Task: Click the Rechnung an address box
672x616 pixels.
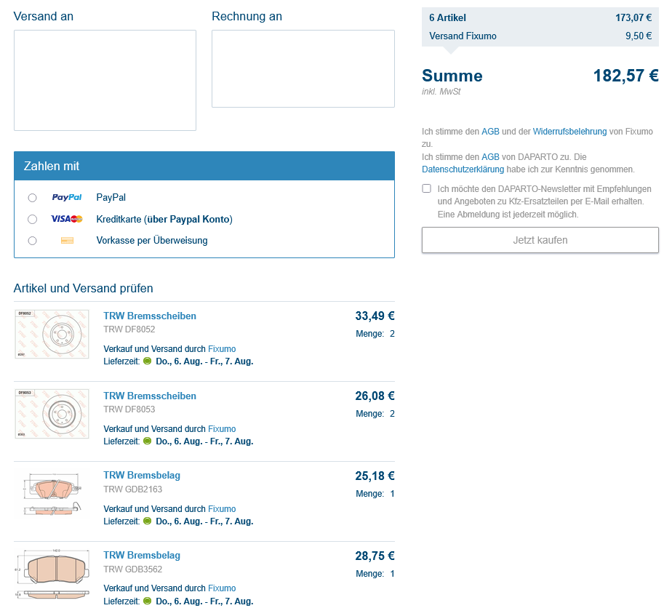Action: [303, 68]
